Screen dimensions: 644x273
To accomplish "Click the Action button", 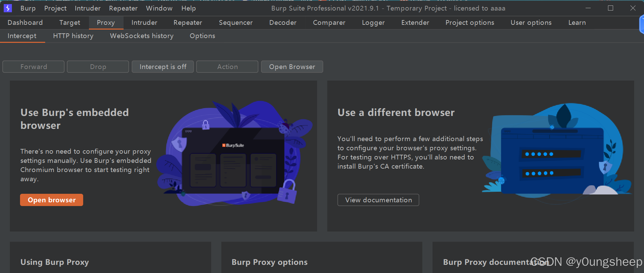I will coord(227,67).
